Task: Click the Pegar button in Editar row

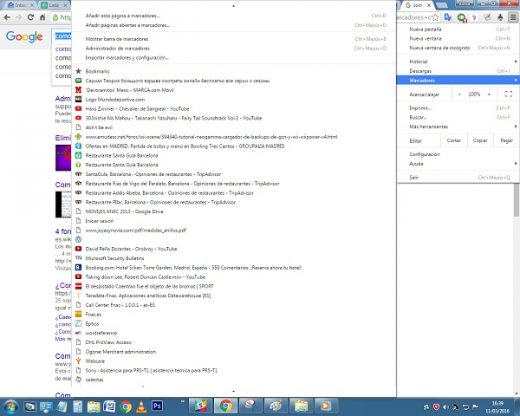Action: (x=506, y=140)
